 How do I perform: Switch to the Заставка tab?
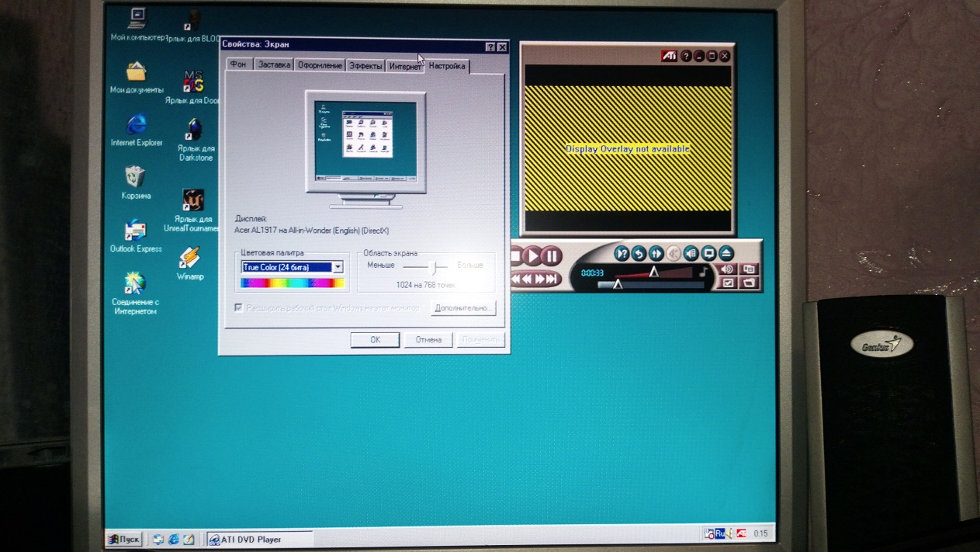pyautogui.click(x=274, y=64)
